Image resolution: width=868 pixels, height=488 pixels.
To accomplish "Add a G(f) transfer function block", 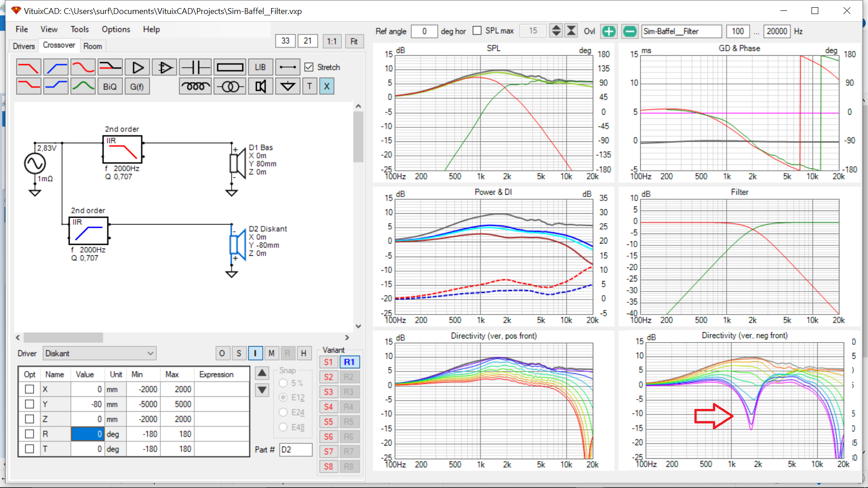I will pos(137,86).
